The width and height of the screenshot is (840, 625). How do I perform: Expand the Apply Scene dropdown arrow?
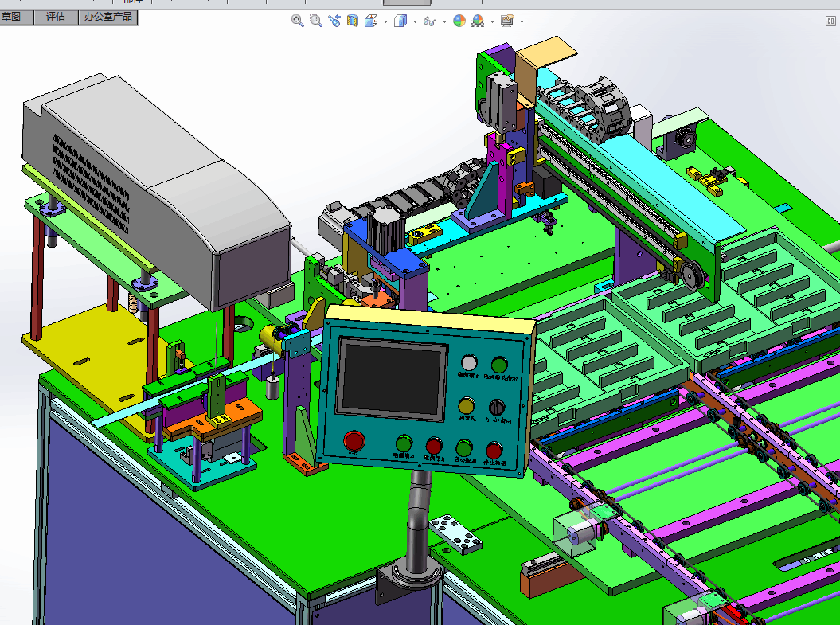492,22
